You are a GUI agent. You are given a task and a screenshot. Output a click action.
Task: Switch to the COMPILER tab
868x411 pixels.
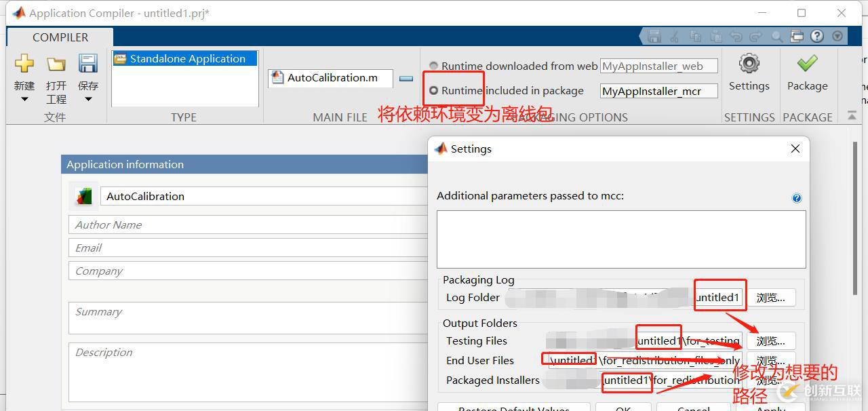(x=60, y=37)
